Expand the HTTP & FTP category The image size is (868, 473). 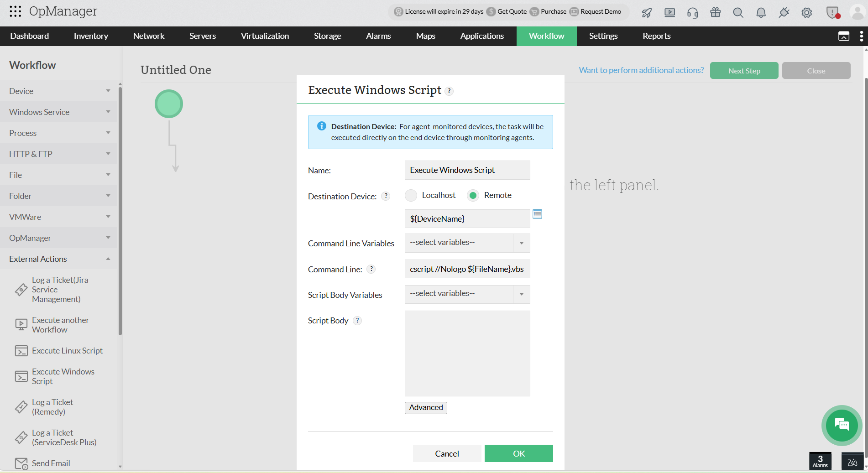(x=59, y=154)
